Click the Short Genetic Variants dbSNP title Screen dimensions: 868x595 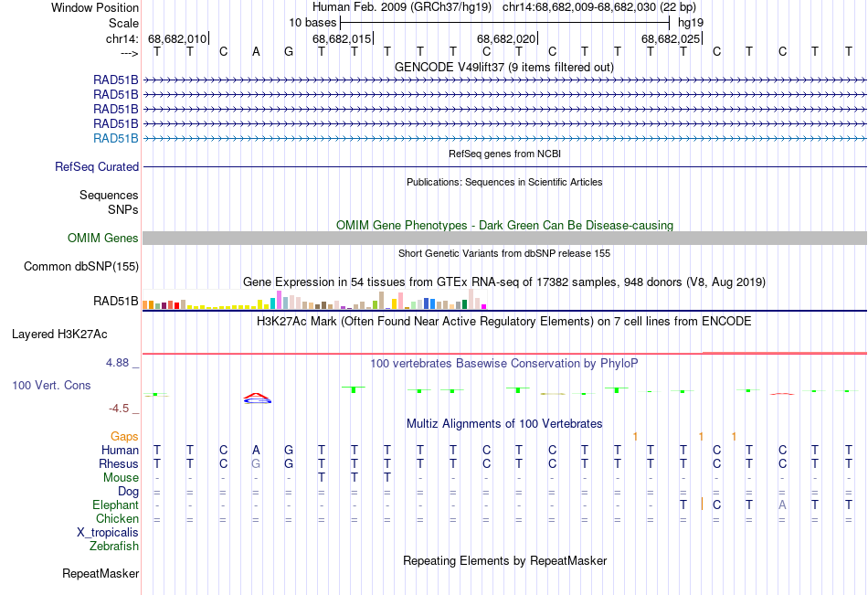[x=504, y=253]
